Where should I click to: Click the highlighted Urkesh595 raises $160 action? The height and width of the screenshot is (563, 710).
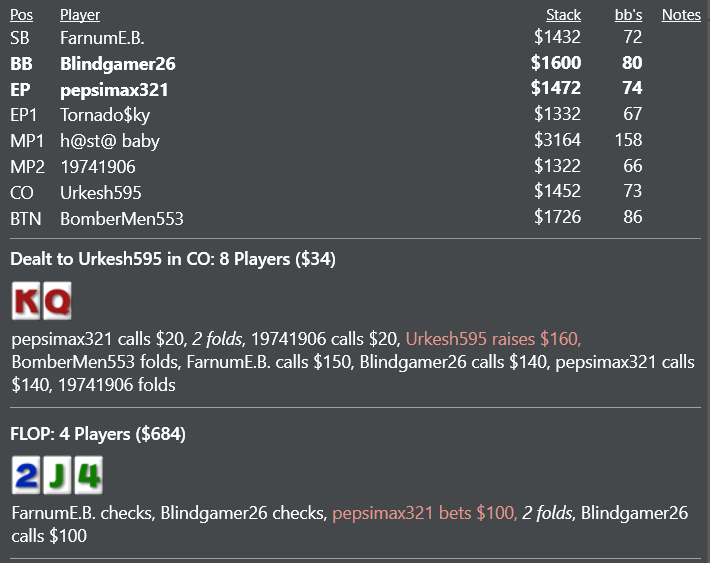point(494,339)
